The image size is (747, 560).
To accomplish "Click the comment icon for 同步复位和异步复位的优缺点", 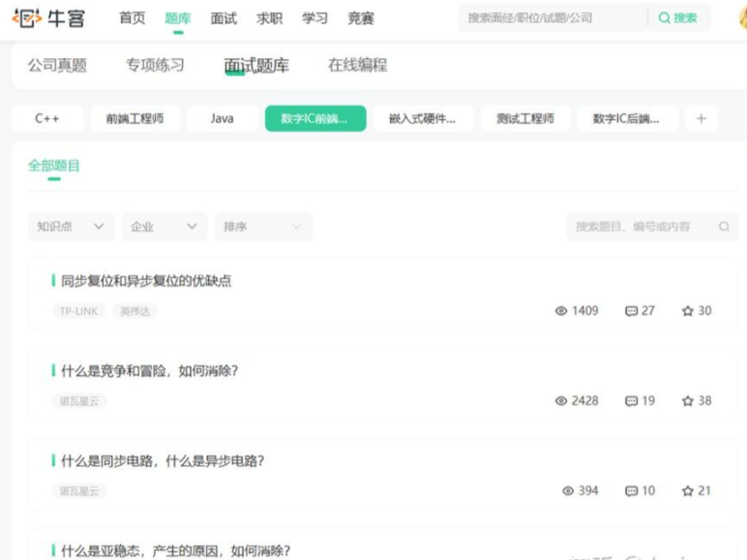I will (x=631, y=311).
